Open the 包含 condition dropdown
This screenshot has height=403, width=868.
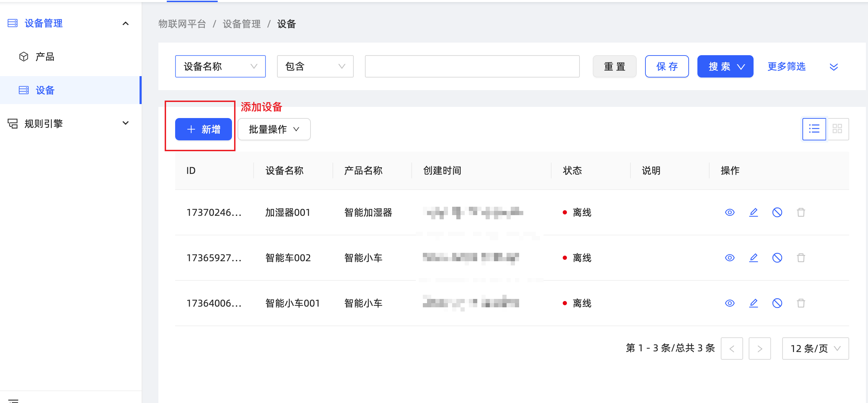click(315, 66)
